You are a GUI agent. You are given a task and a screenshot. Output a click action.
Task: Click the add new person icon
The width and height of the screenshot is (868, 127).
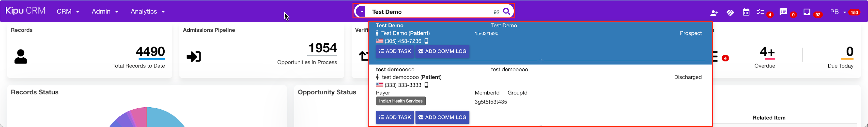click(714, 13)
